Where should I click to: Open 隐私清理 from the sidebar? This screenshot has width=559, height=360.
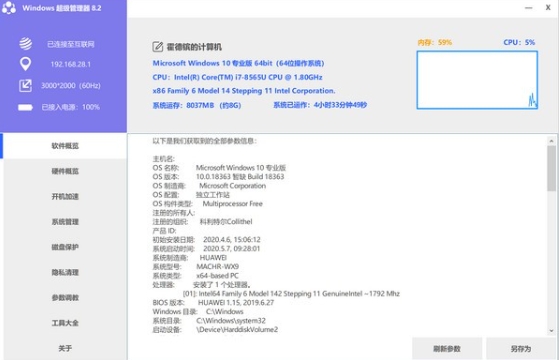(65, 272)
